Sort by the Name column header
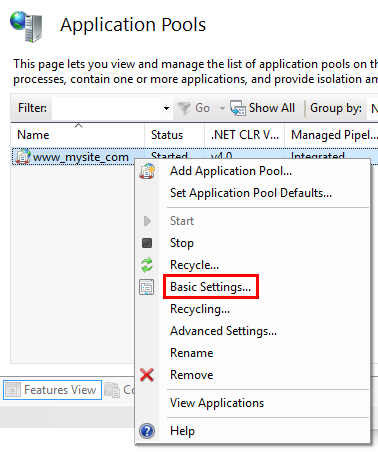The image size is (378, 452). pos(78,135)
